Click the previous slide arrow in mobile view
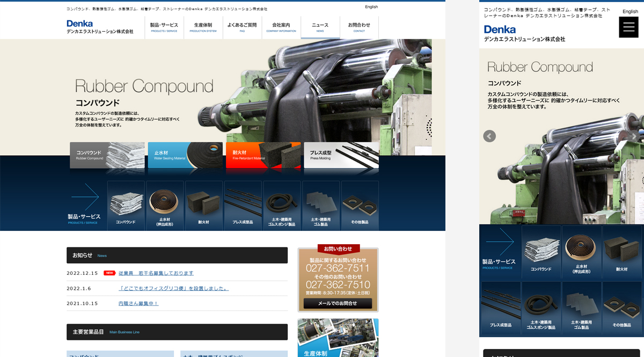This screenshot has width=644, height=357. pyautogui.click(x=489, y=136)
